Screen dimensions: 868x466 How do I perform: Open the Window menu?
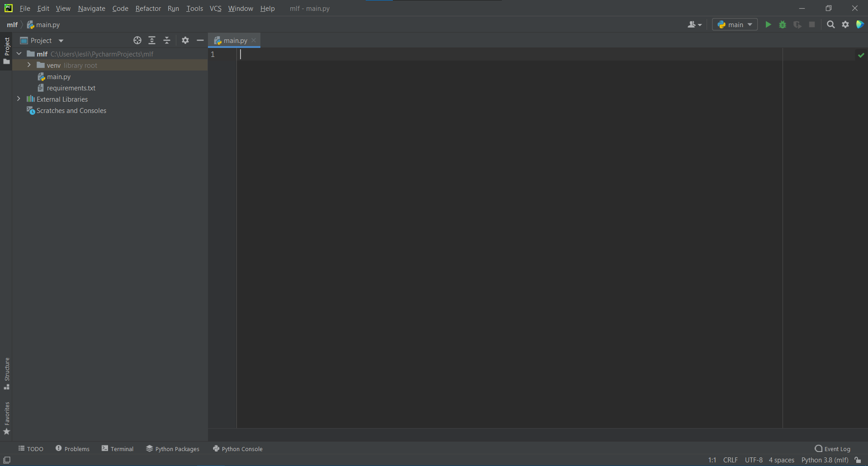coord(241,9)
